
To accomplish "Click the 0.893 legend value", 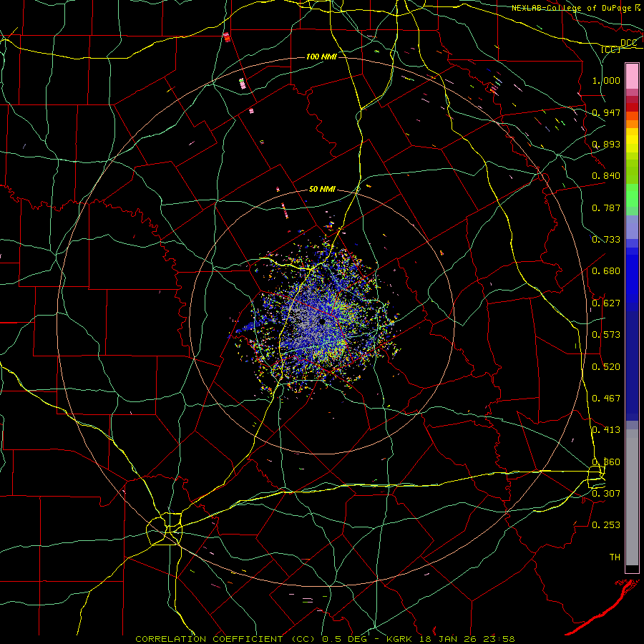I will [x=606, y=144].
